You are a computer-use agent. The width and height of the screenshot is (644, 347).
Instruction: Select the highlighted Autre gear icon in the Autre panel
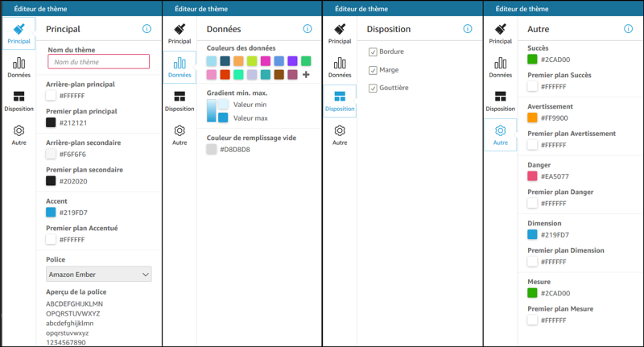(500, 130)
